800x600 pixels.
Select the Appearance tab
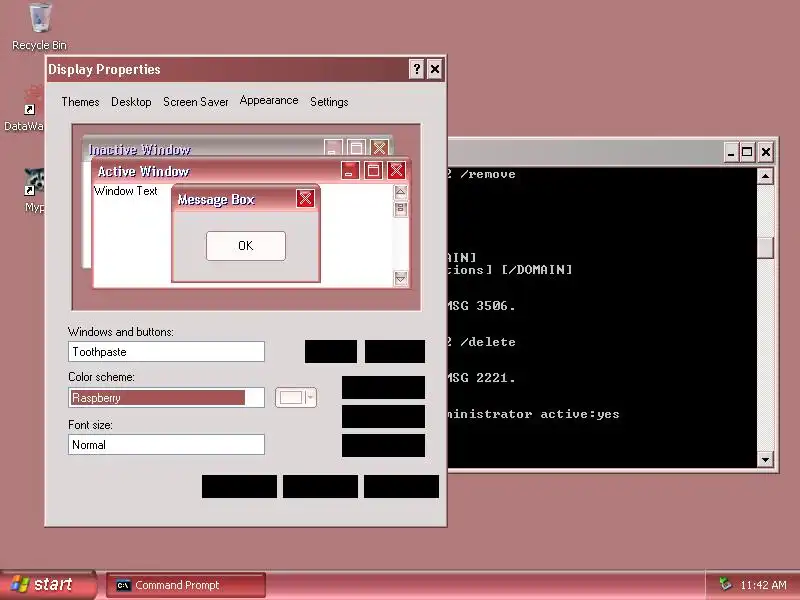pyautogui.click(x=269, y=101)
